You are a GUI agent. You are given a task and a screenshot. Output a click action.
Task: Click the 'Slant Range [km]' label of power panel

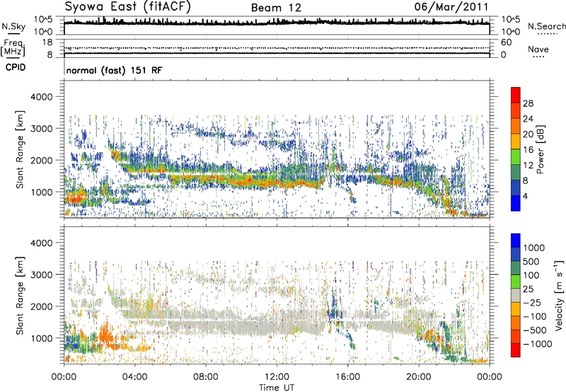(x=20, y=149)
